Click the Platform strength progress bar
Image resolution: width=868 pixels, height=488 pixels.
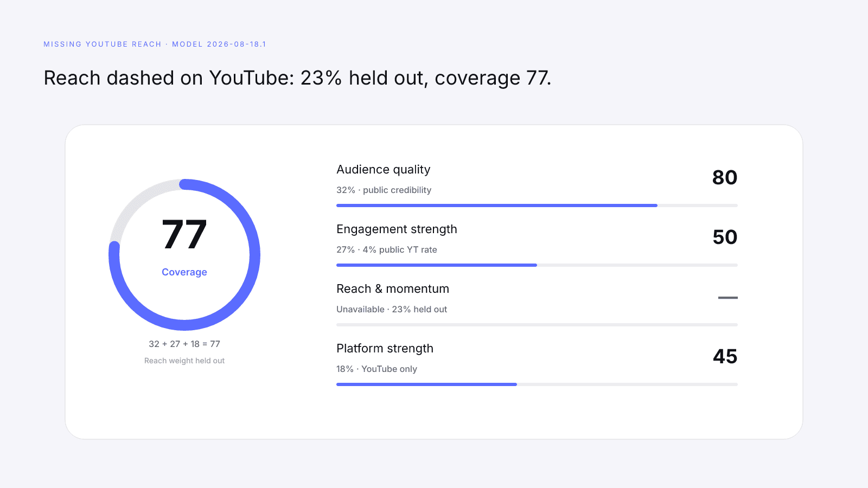537,384
